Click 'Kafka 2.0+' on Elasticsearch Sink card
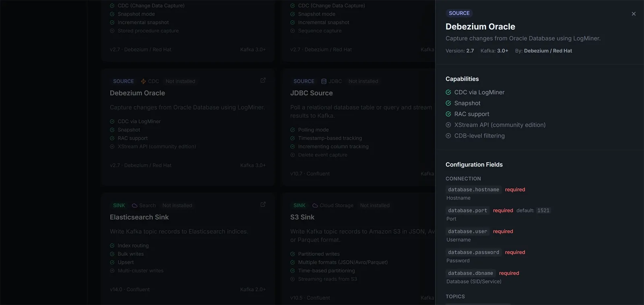This screenshot has height=305, width=644. (x=253, y=289)
